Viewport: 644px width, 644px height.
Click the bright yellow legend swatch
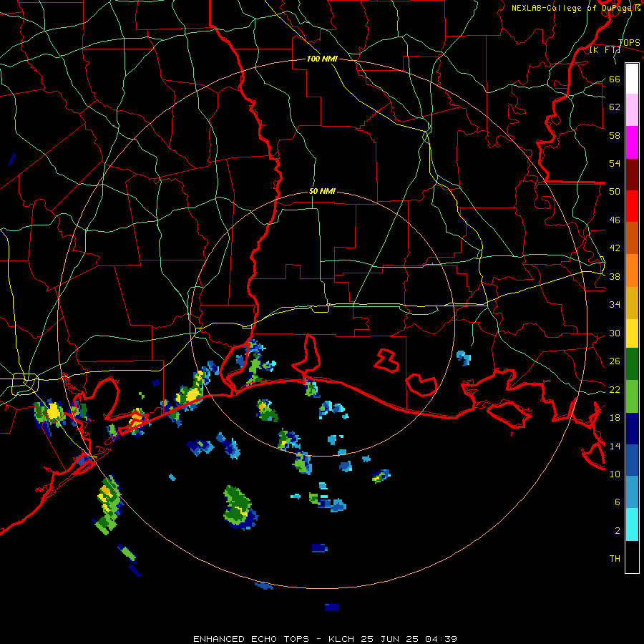[x=632, y=333]
